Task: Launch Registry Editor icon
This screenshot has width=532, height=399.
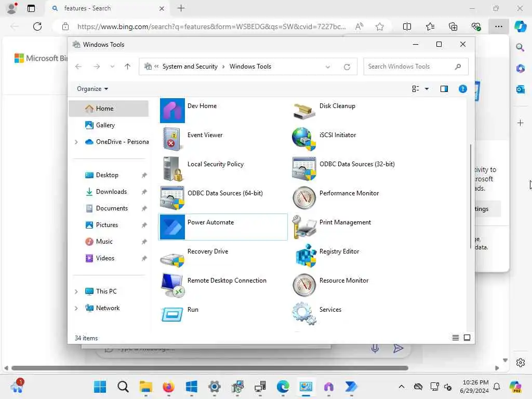Action: coord(305,256)
